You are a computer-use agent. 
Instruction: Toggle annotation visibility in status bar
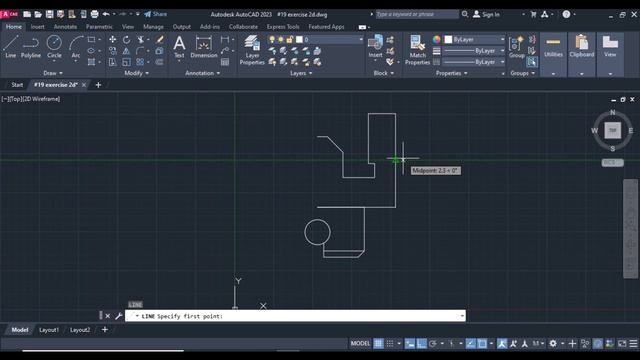point(502,344)
